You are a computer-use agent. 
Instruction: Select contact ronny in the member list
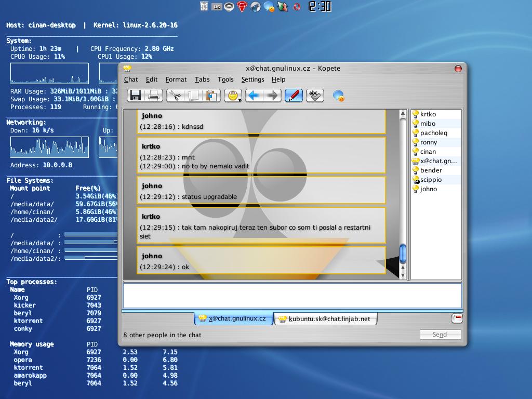tap(436, 142)
